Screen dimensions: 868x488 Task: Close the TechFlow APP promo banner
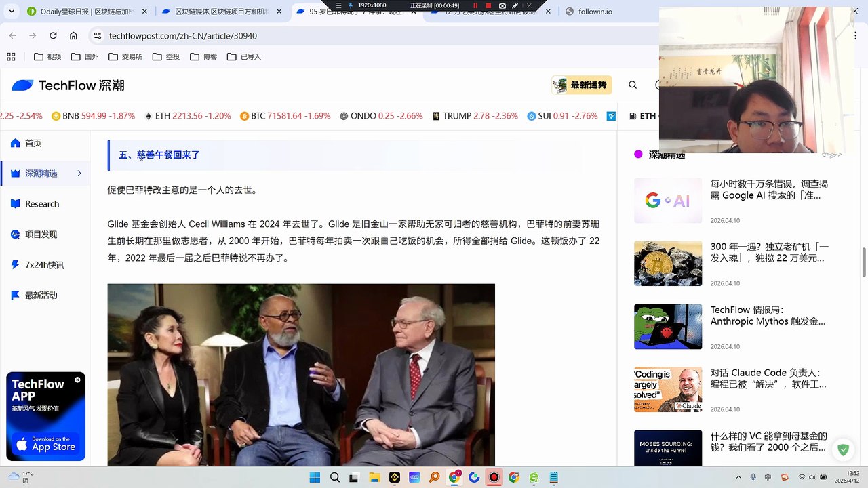[77, 380]
